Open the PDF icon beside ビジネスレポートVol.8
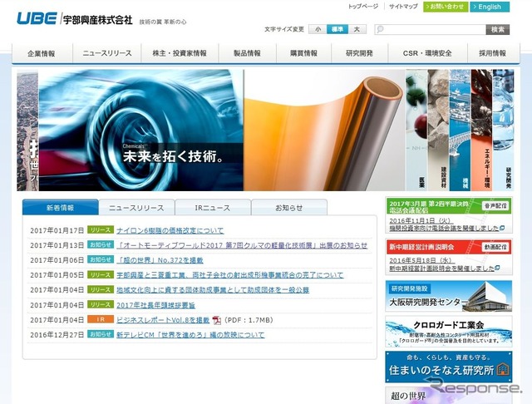The width and height of the screenshot is (532, 404). (216, 320)
